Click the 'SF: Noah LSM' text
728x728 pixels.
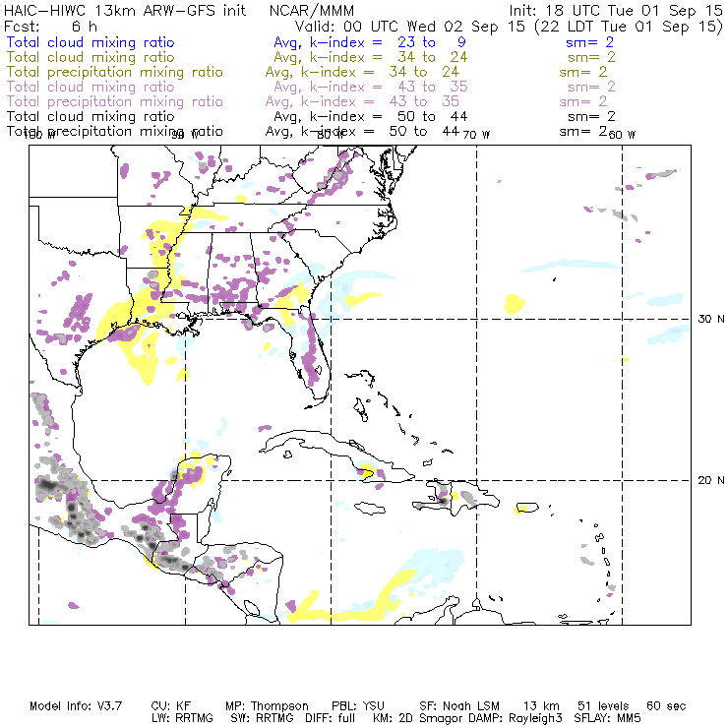pos(459,706)
